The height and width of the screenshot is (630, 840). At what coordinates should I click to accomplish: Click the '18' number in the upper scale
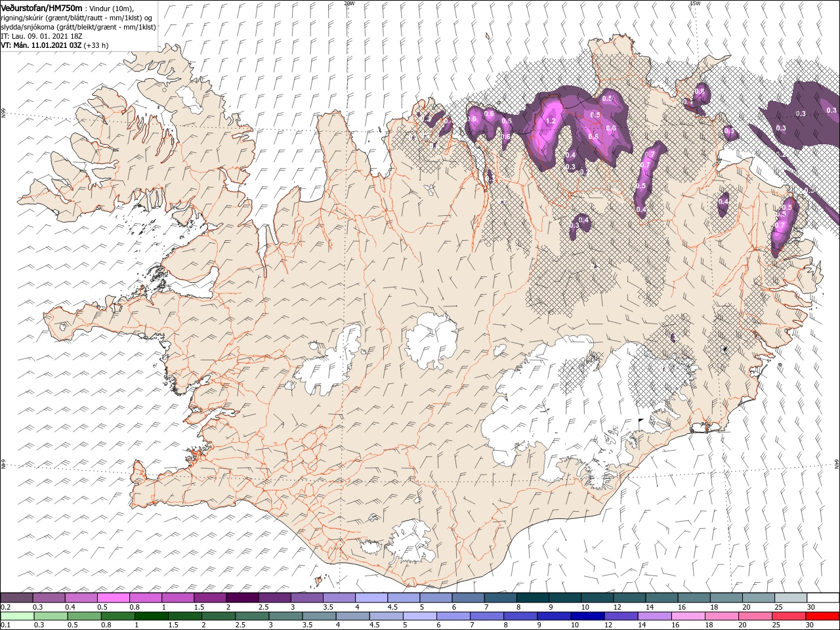[x=715, y=607]
